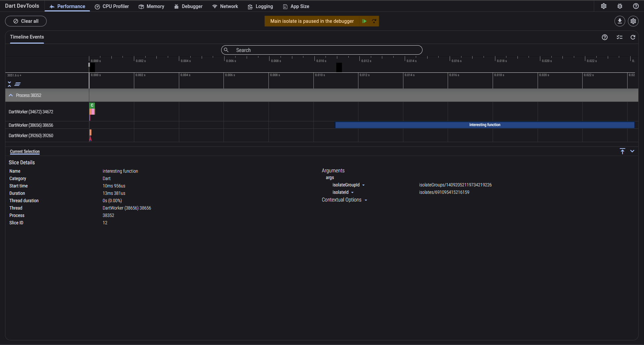Open the Performance tab

pyautogui.click(x=67, y=6)
